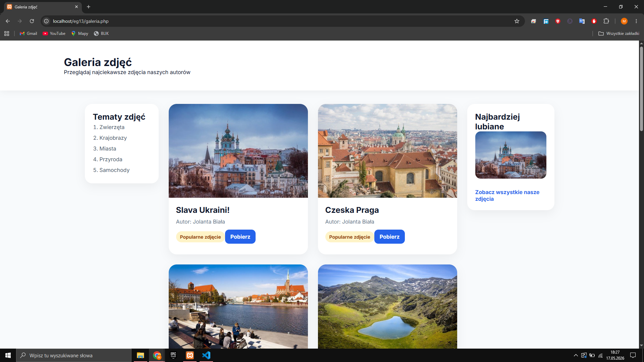The width and height of the screenshot is (644, 362).
Task: Switch to Chrome in the taskbar
Action: tap(157, 355)
